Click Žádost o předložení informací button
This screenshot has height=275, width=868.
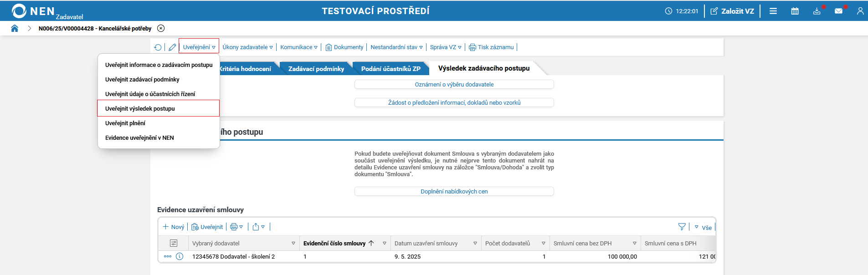point(454,103)
